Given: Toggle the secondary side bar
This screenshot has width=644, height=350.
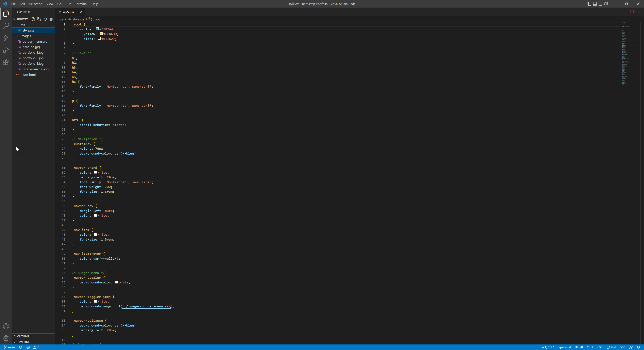Looking at the screenshot, I should click(600, 4).
